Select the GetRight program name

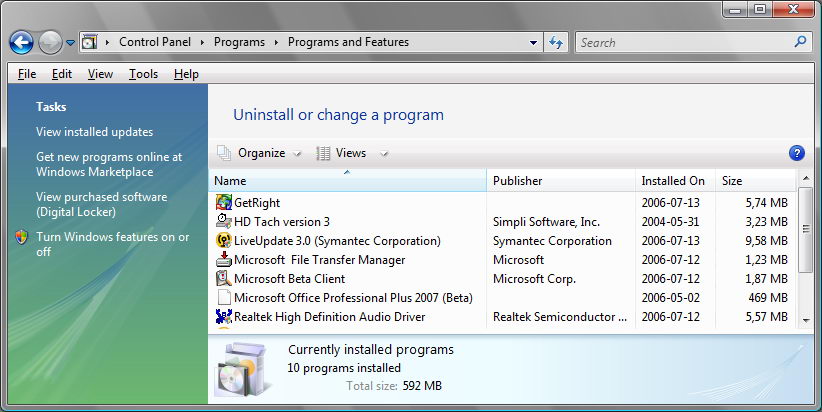[x=257, y=203]
